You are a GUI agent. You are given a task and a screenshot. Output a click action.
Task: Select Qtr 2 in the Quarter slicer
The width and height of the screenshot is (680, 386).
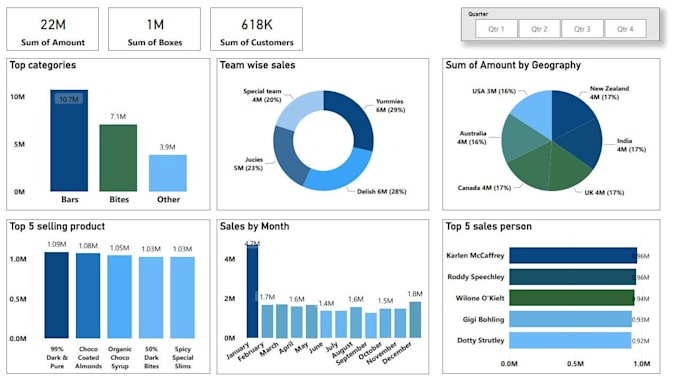coord(539,29)
